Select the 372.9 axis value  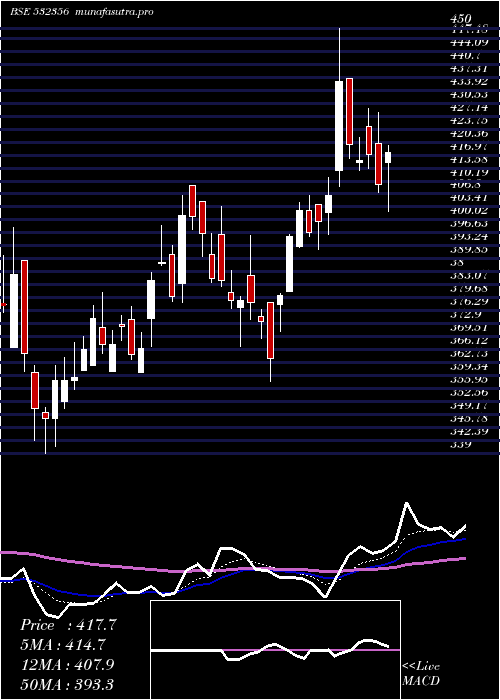(466, 314)
